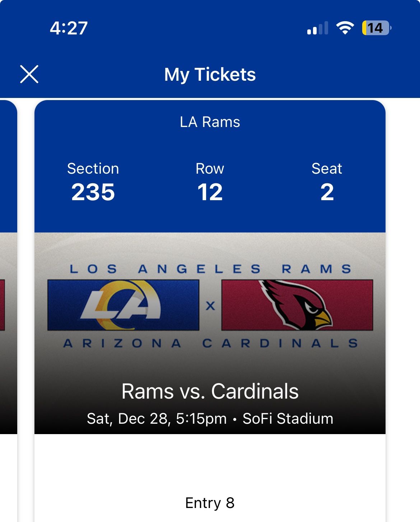Select the My Tickets header title

point(210,75)
